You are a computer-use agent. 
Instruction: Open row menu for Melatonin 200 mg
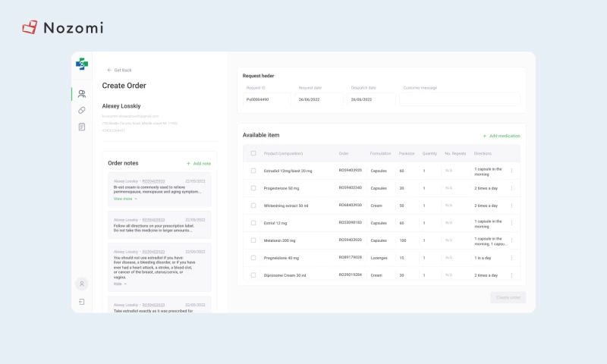point(511,240)
